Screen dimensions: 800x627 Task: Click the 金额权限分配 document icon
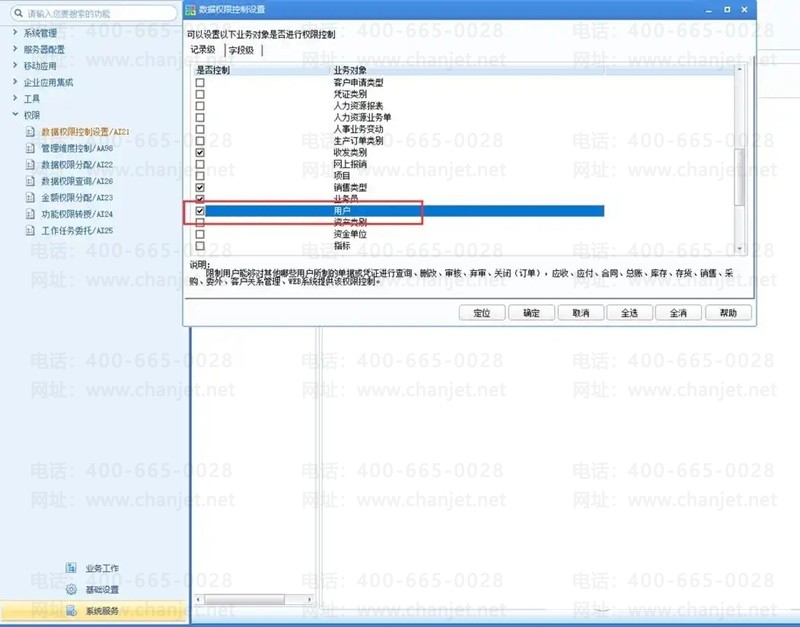30,198
